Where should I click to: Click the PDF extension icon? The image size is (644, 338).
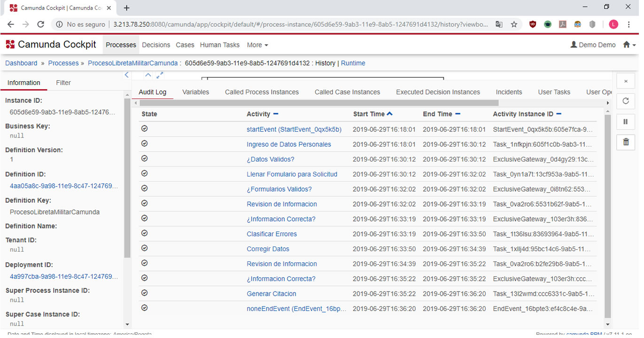(562, 24)
